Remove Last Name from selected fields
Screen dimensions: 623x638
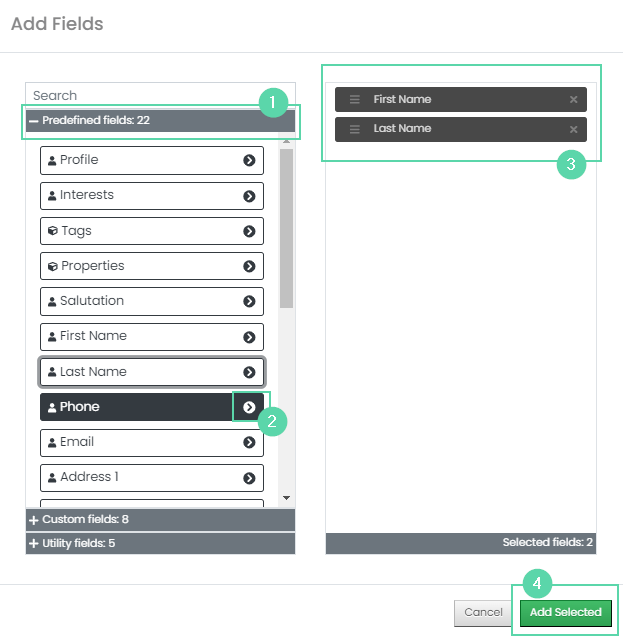click(x=573, y=129)
